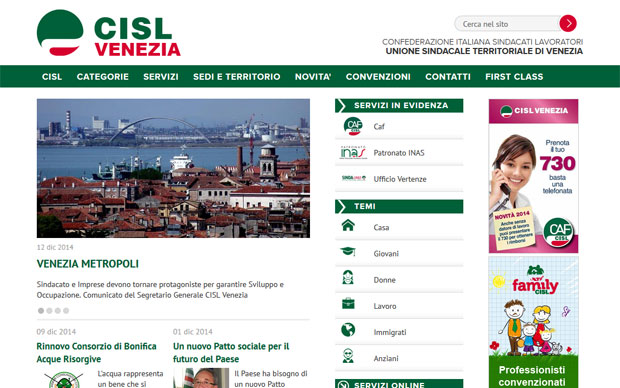Click the Ufficio Vertenze logo icon
The height and width of the screenshot is (388, 620).
click(353, 178)
